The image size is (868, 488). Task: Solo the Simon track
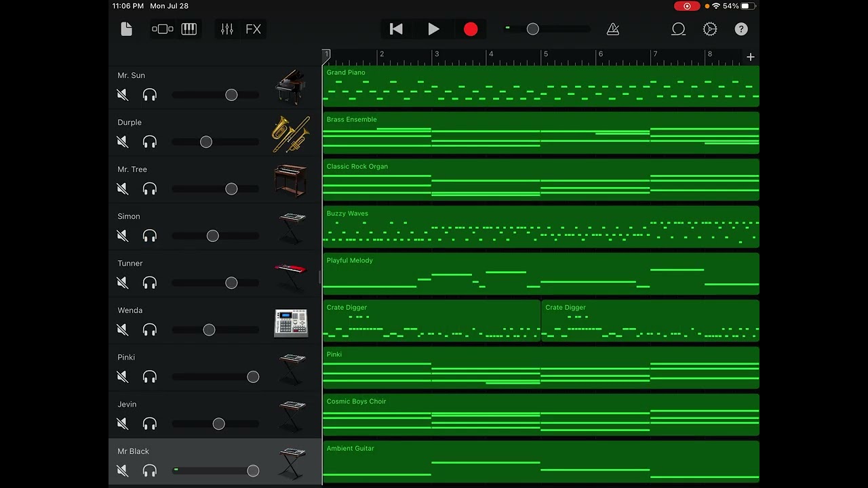pyautogui.click(x=150, y=236)
